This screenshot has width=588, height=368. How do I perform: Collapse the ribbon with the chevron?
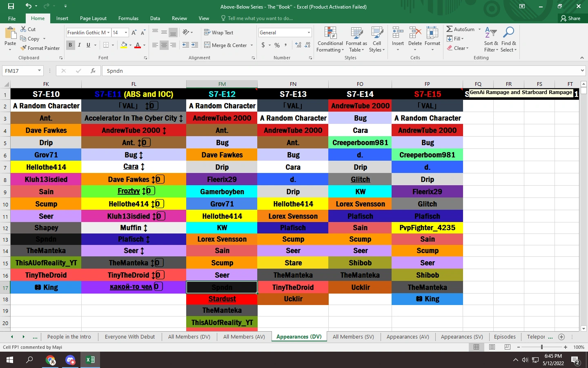pyautogui.click(x=582, y=58)
